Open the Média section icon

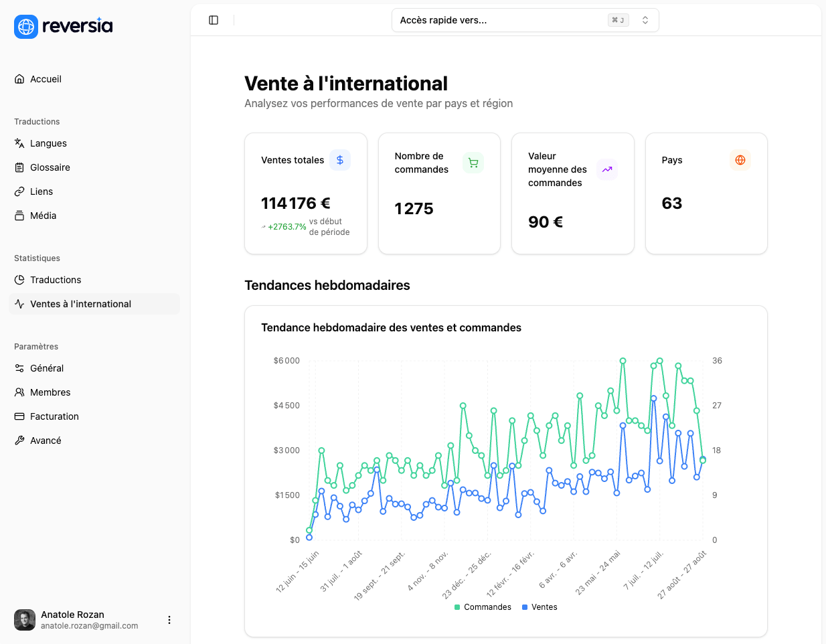tap(19, 216)
